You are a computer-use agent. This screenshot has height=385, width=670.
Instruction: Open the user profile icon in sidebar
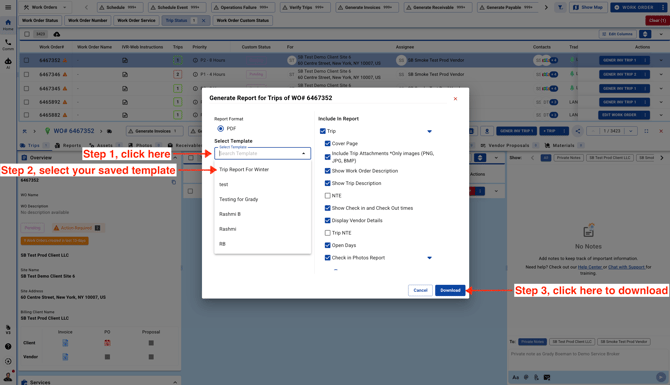click(8, 376)
